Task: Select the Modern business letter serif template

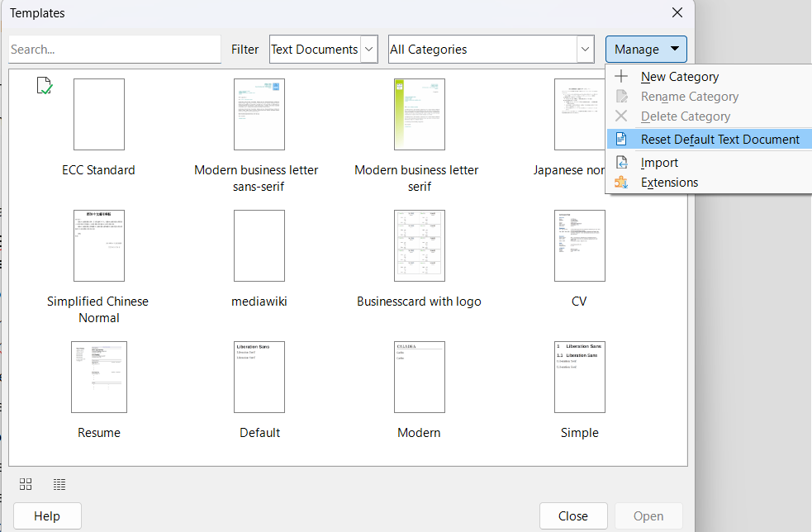Action: click(x=419, y=115)
